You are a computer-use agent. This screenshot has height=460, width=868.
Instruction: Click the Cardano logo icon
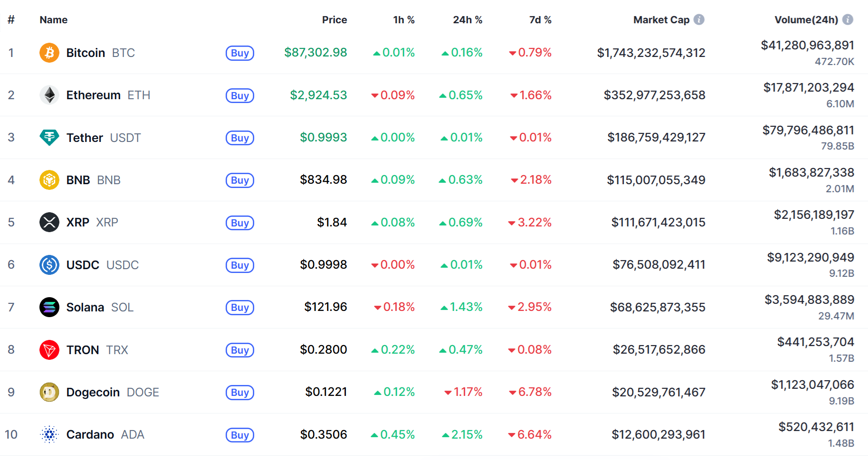point(49,434)
